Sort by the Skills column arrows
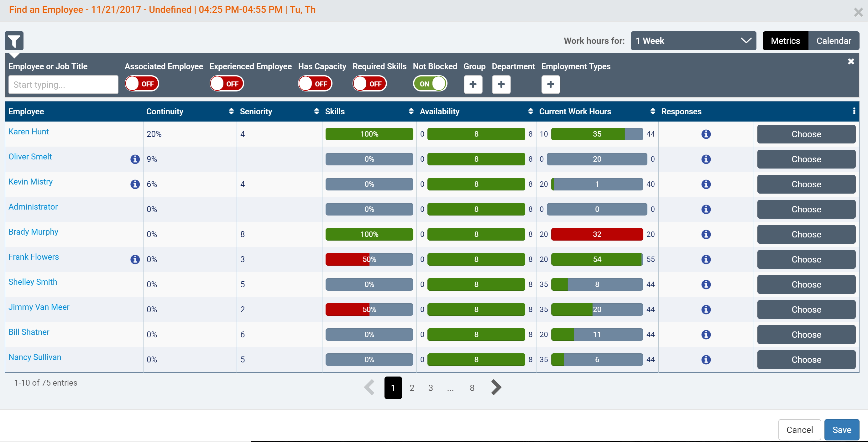 [x=411, y=112]
